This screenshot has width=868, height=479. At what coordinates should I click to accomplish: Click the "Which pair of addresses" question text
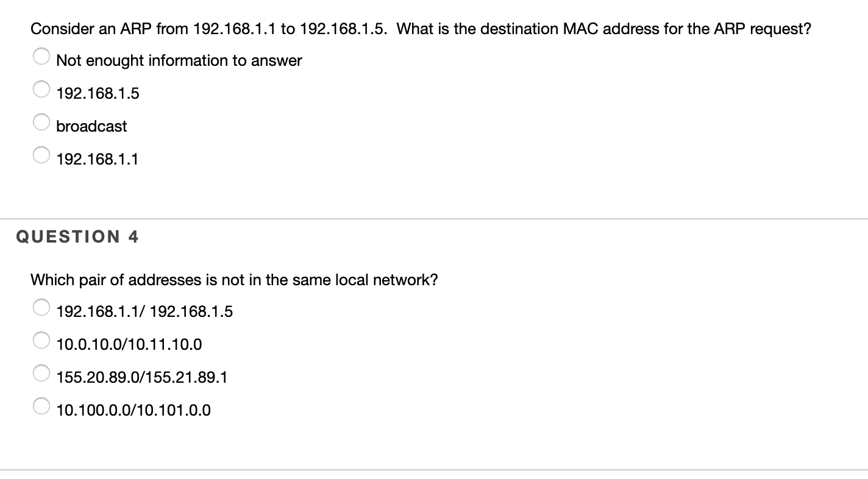click(x=235, y=280)
